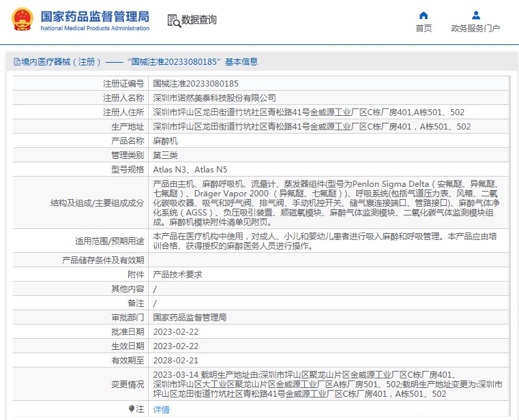519x420 pixels.
Task: Go to 首页 via its text label
Action: pos(424,29)
